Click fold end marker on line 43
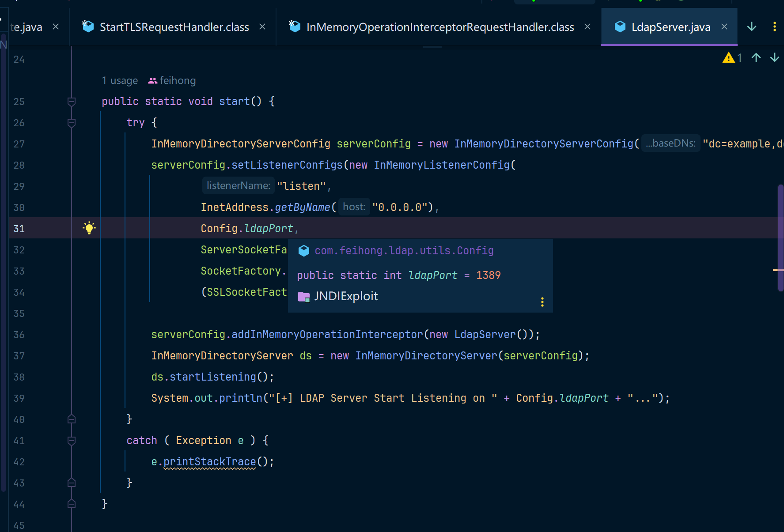Screen dimensions: 784x532 point(72,483)
